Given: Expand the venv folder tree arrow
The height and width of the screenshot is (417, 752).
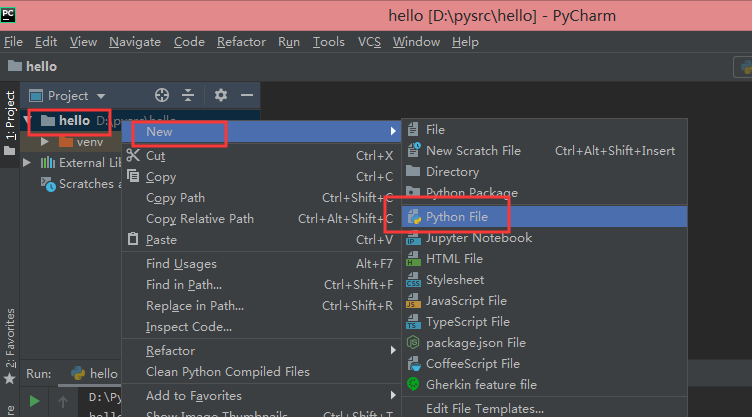Looking at the screenshot, I should [x=45, y=142].
